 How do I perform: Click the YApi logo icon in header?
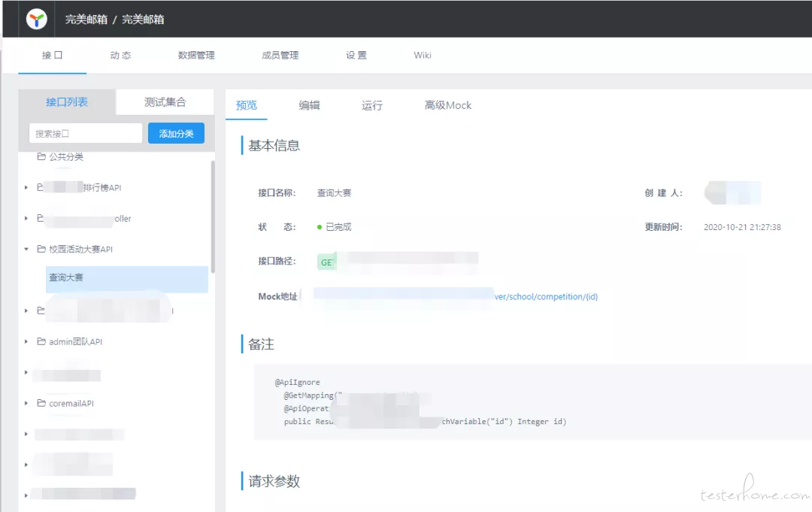pyautogui.click(x=37, y=20)
